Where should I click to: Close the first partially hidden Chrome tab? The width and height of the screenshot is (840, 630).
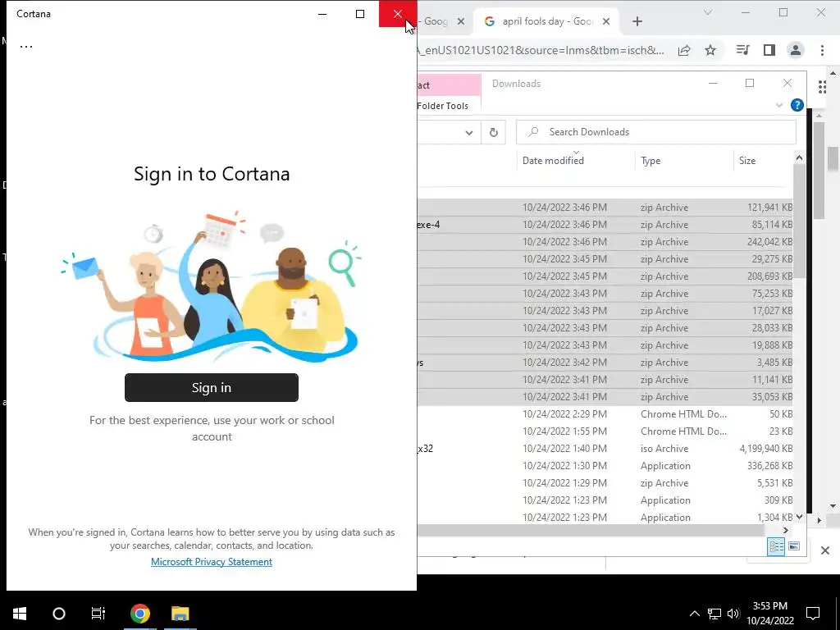(461, 21)
